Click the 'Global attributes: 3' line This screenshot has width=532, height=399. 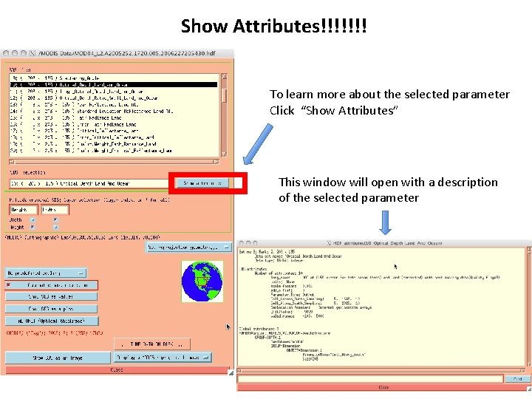[259, 329]
